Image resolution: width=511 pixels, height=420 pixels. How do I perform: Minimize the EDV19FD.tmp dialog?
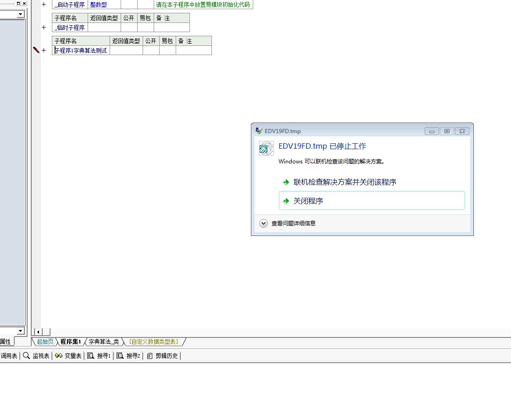pyautogui.click(x=432, y=131)
